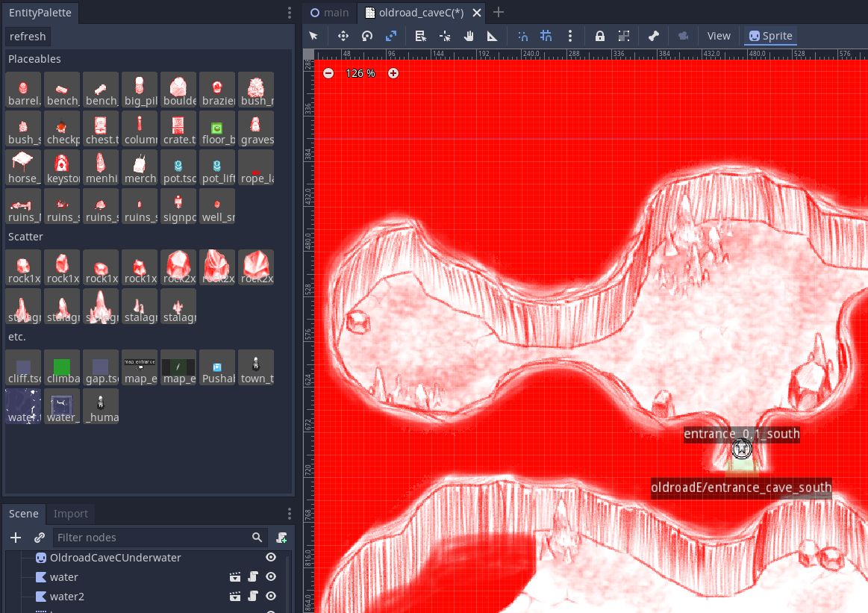Image resolution: width=868 pixels, height=613 pixels.
Task: Open the EntityPalette panel options menu
Action: 290,13
